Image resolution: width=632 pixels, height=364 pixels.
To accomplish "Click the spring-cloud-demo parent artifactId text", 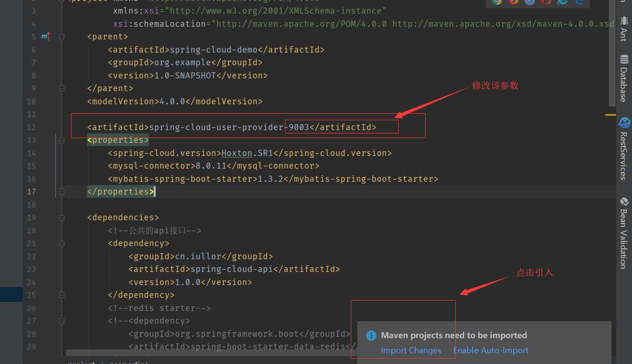I will [213, 49].
